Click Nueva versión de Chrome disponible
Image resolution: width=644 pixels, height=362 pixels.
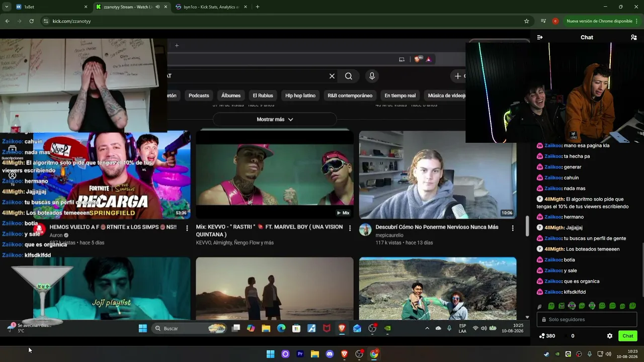point(599,21)
